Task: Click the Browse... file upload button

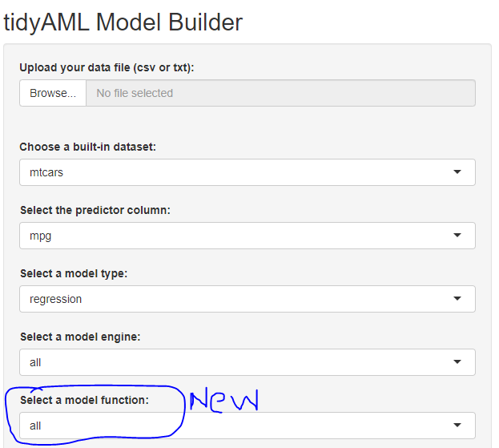Action: (53, 93)
